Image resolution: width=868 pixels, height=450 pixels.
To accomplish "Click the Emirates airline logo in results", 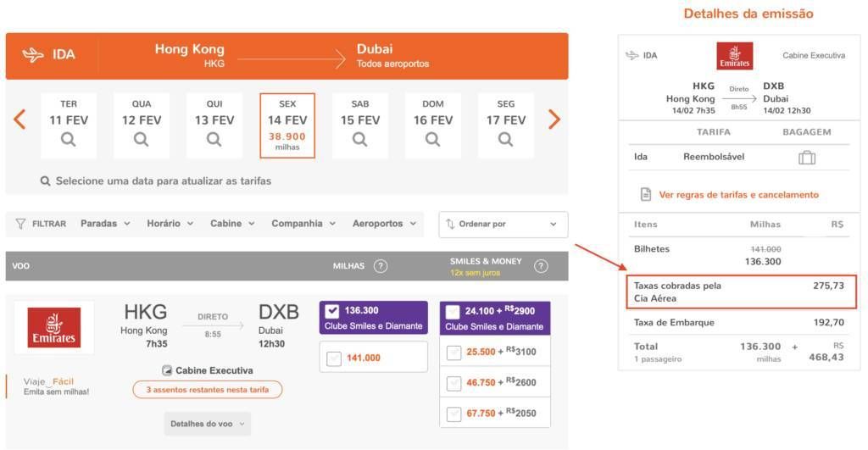I will [x=53, y=328].
